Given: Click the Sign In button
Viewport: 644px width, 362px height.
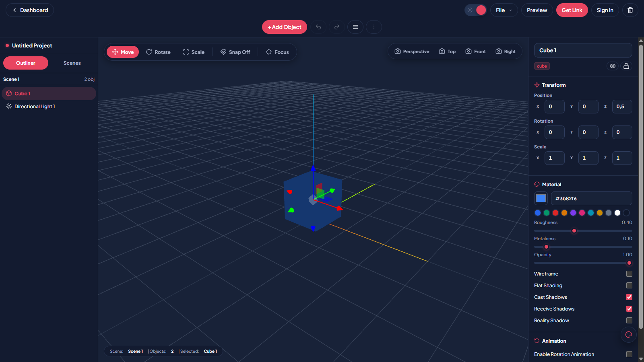Looking at the screenshot, I should (605, 10).
